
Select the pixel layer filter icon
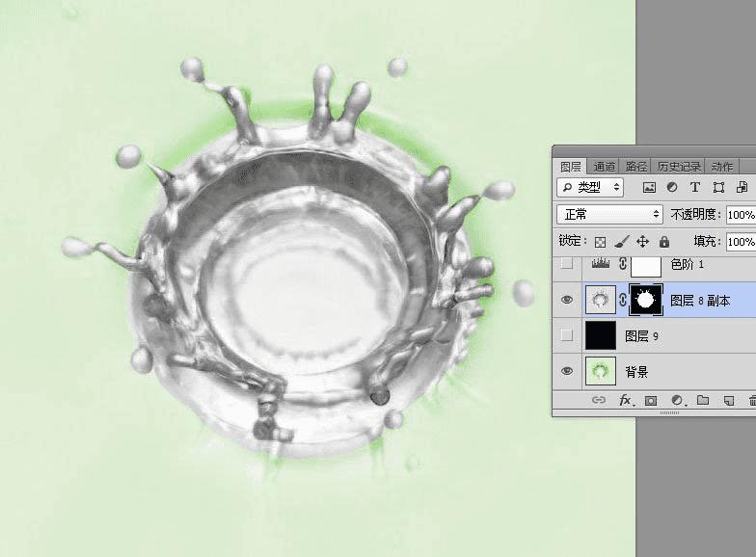point(649,187)
